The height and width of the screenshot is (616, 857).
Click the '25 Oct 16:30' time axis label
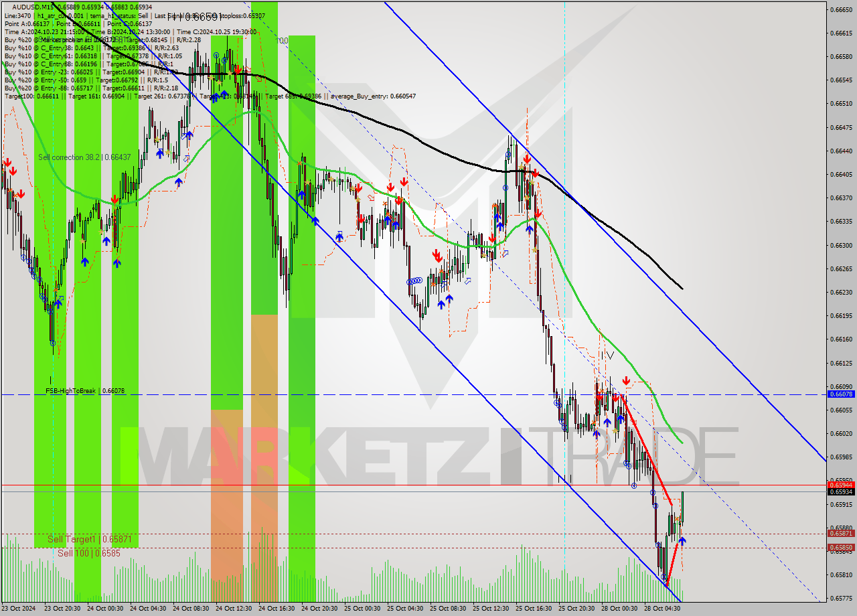click(x=534, y=609)
